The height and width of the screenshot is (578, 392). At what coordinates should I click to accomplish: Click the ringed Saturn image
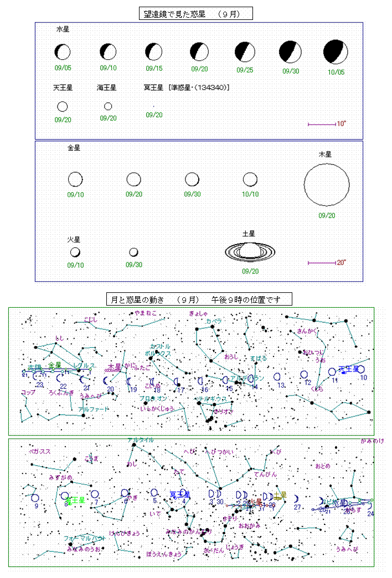click(250, 252)
